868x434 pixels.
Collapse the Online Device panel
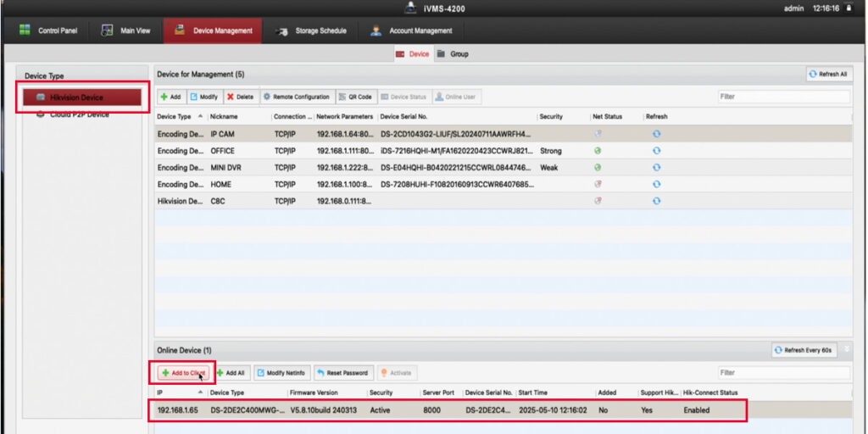click(847, 349)
